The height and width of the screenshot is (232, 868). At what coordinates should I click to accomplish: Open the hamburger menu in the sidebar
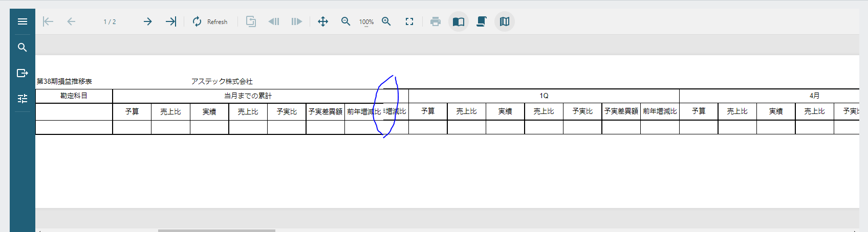click(x=22, y=21)
